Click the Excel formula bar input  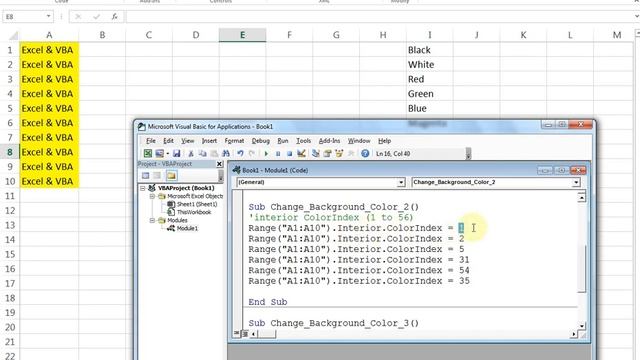click(x=380, y=16)
